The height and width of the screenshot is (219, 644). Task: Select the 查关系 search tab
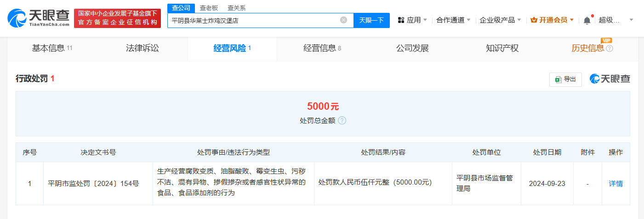237,8
